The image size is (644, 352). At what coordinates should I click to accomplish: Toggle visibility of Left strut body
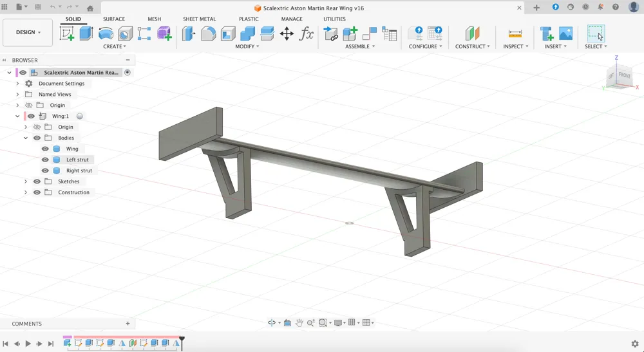point(45,160)
